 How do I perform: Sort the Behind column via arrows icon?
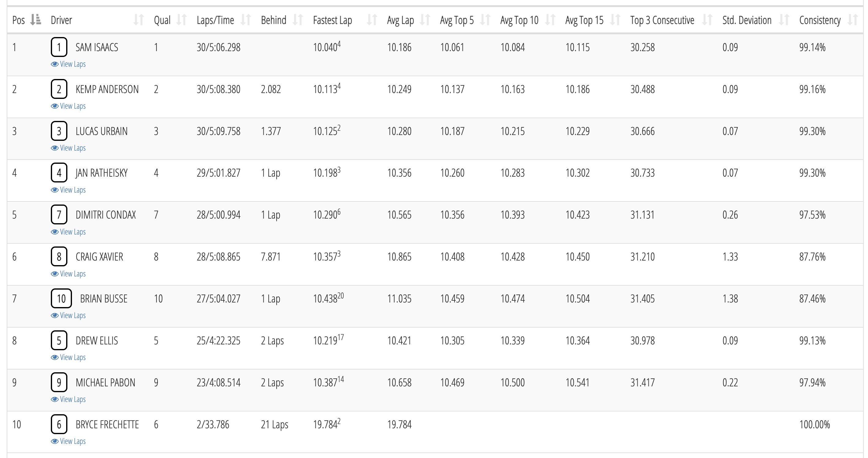[x=298, y=20]
